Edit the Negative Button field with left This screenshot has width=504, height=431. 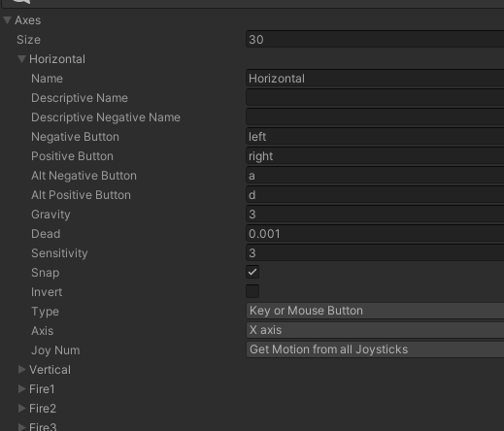(x=375, y=137)
